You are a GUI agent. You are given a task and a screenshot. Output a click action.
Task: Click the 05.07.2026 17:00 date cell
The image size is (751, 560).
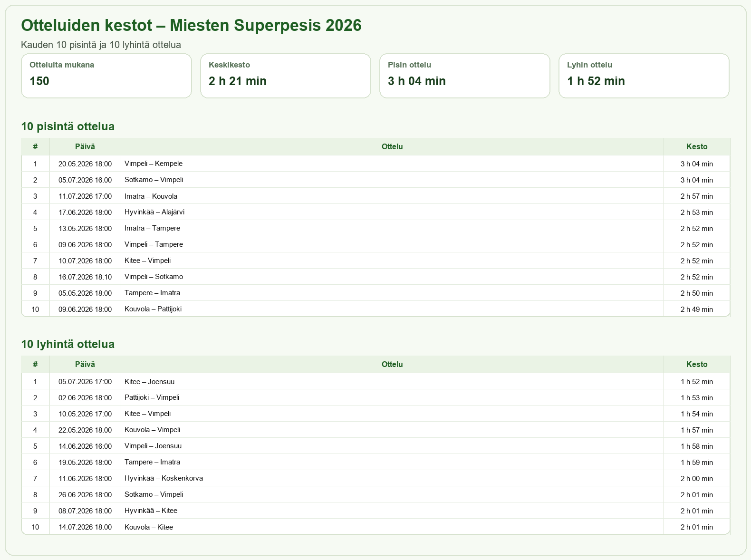point(85,381)
